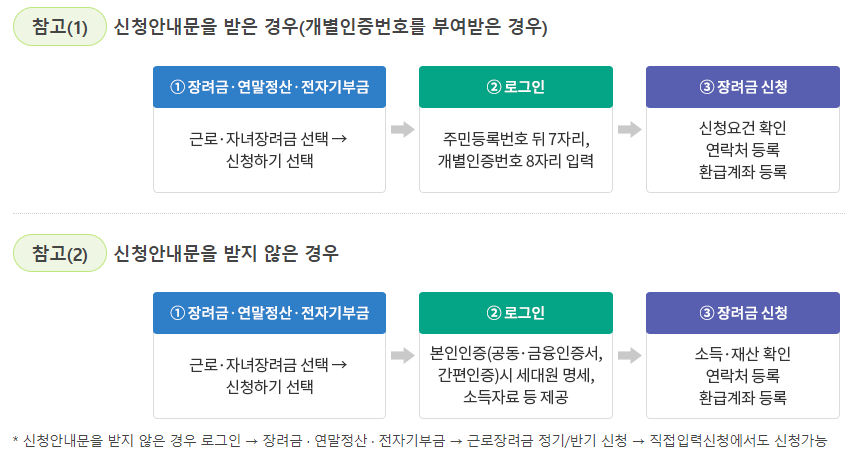Screen dimensions: 846x452
Task: Click the gray arrow before ③ 장려금 신청 in 참고(1)
Action: [x=629, y=129]
